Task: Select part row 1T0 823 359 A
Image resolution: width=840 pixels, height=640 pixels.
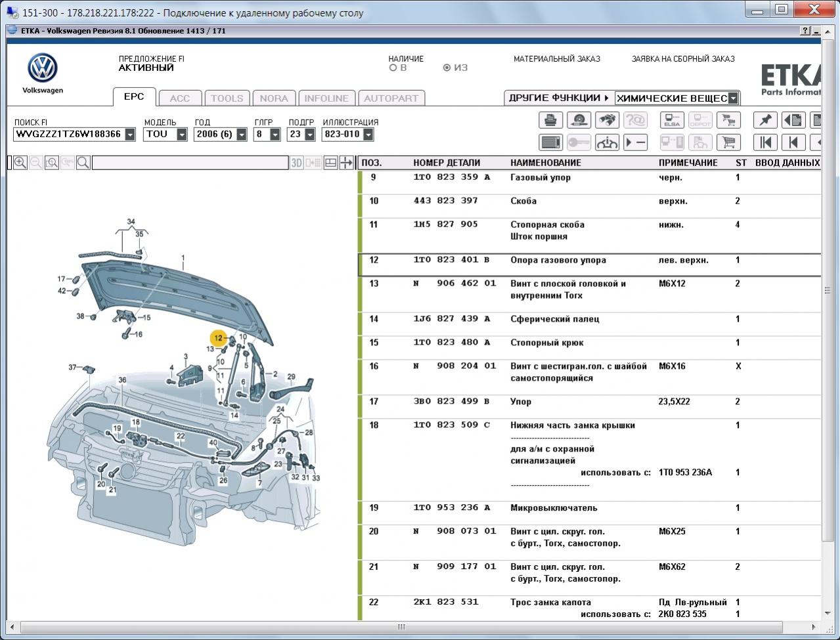Action: (590, 182)
